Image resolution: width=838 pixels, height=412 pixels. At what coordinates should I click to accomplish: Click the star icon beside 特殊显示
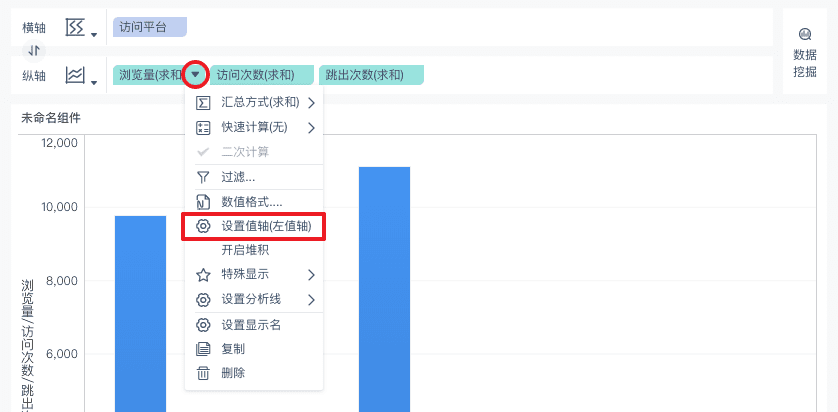pyautogui.click(x=203, y=274)
